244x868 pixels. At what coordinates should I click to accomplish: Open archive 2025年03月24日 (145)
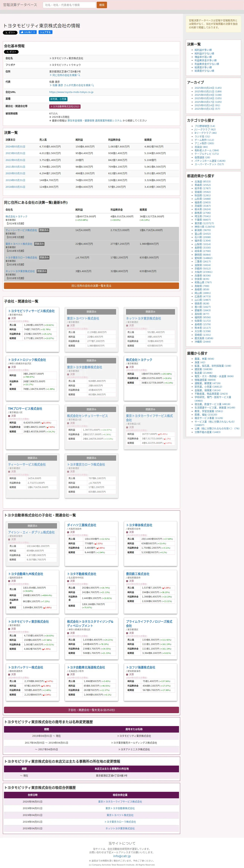click(208, 88)
